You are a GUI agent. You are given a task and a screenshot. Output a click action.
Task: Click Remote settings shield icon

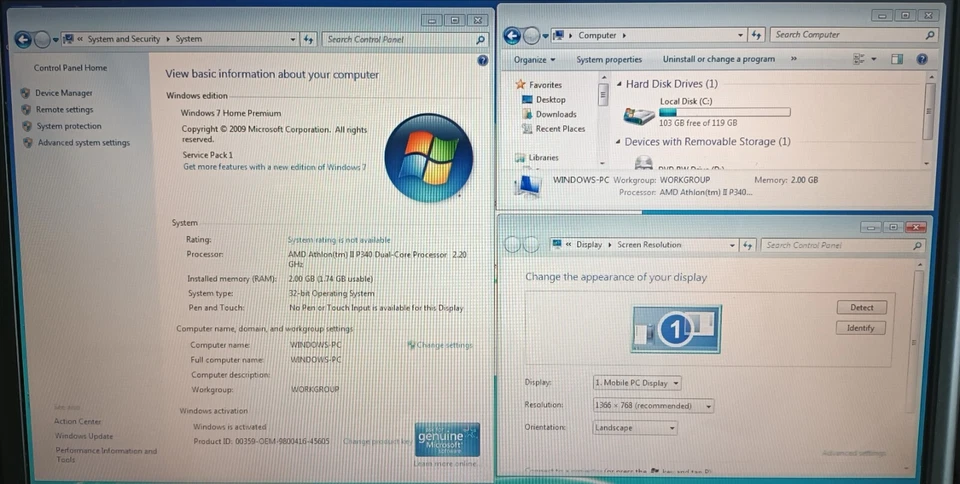[x=26, y=110]
